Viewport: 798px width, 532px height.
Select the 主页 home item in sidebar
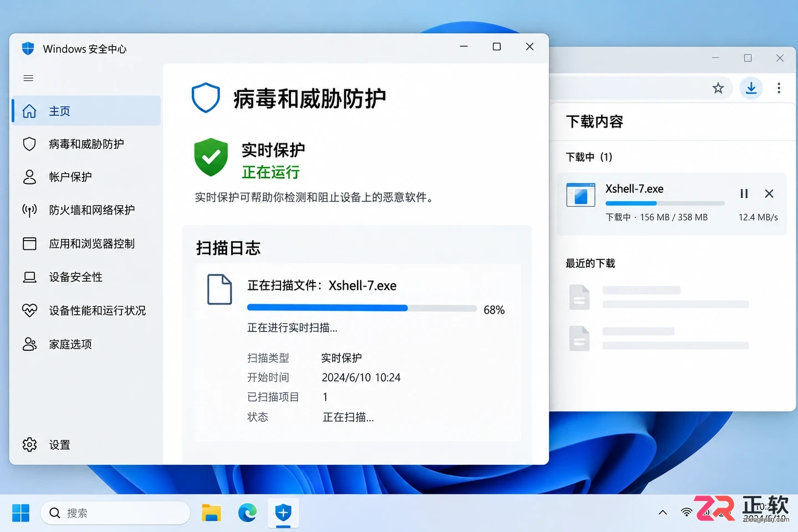(86, 111)
